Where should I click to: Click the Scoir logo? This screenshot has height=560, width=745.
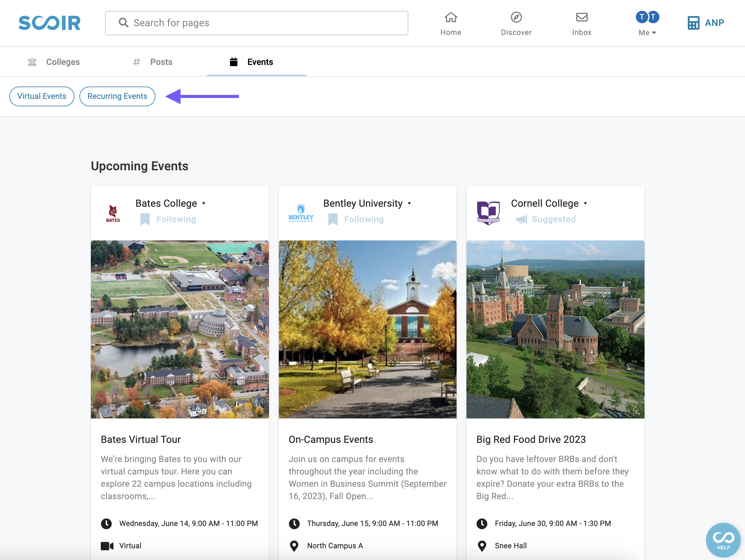pyautogui.click(x=49, y=23)
